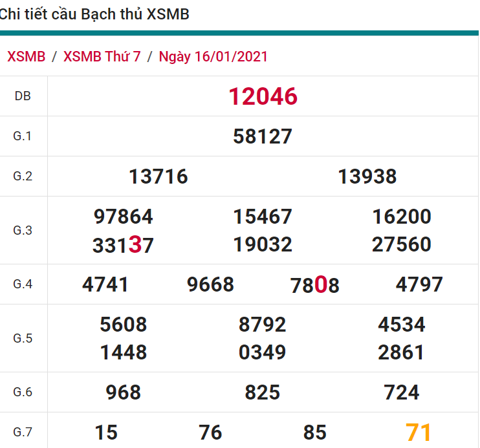Click the XSMB breadcrumb link
This screenshot has height=448, width=480.
(x=26, y=56)
